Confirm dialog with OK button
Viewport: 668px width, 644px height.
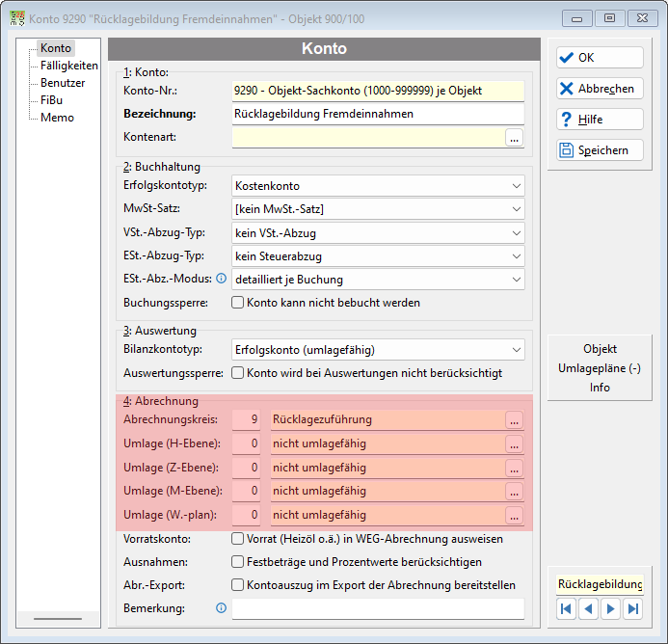point(600,58)
